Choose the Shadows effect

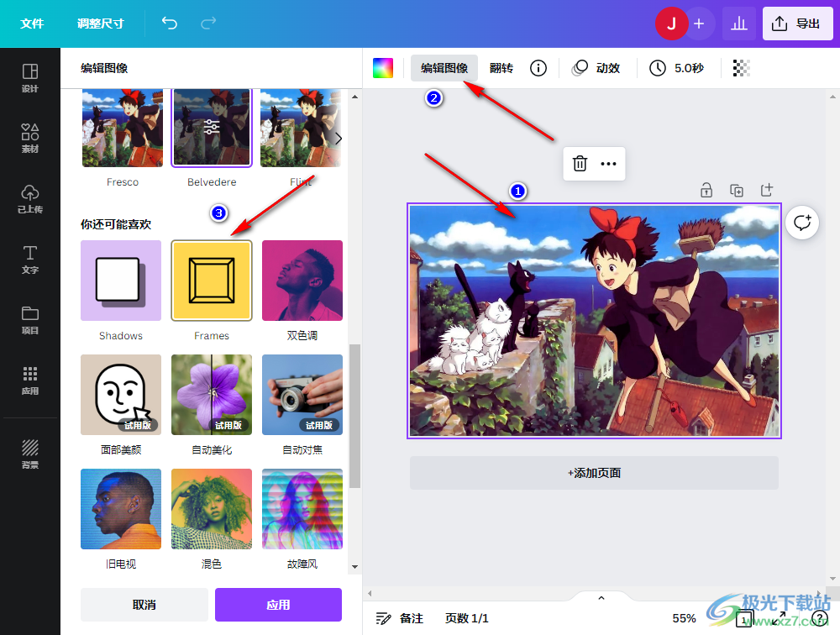click(x=121, y=281)
